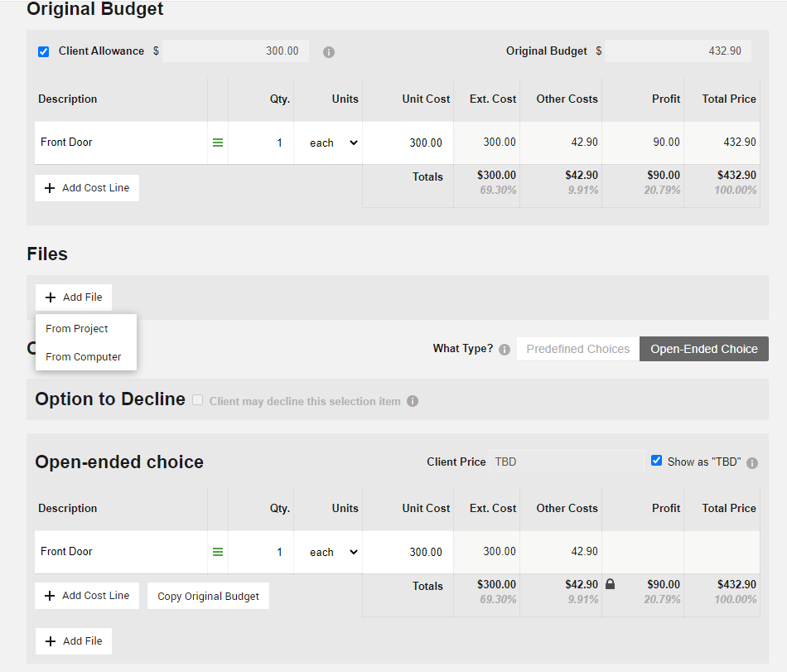Add Cost Line under Original Budget
Viewport: 787px width, 672px height.
87,188
